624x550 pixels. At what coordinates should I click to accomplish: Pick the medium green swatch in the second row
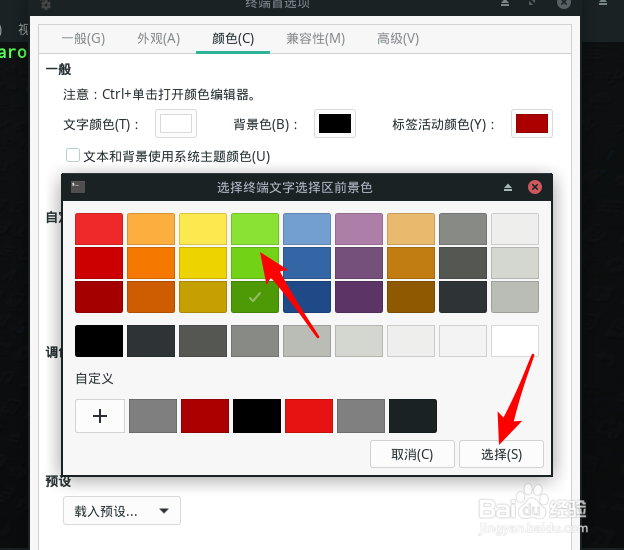(255, 263)
